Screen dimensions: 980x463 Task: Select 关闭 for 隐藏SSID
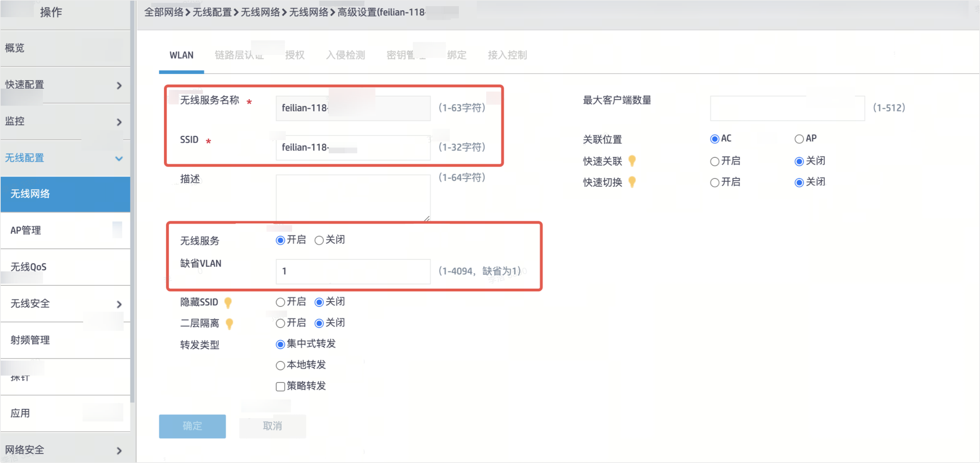pyautogui.click(x=319, y=303)
